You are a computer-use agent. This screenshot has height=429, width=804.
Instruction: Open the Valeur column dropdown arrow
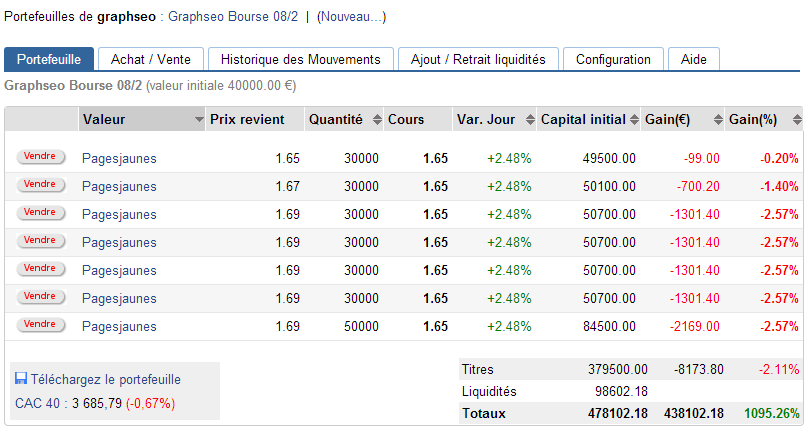[x=198, y=120]
